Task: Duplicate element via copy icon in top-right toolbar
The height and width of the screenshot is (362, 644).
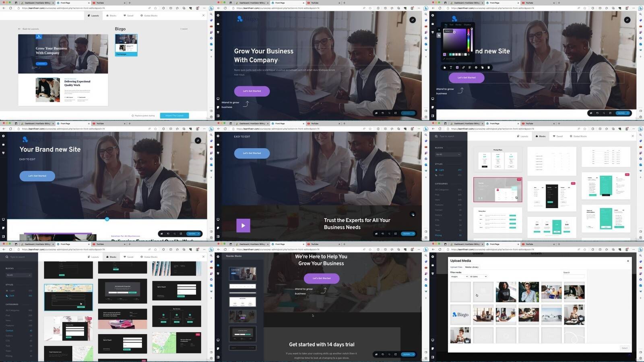Action: point(482,68)
